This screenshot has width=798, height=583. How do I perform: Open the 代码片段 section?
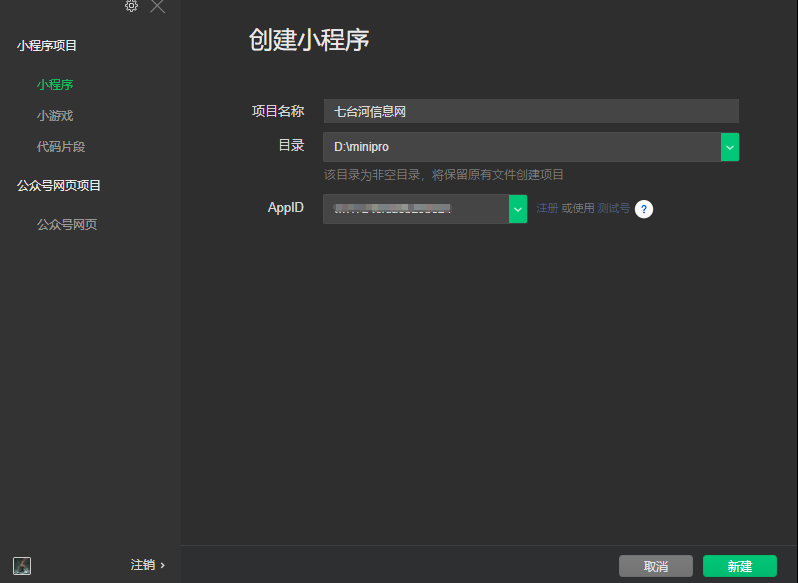coord(61,147)
